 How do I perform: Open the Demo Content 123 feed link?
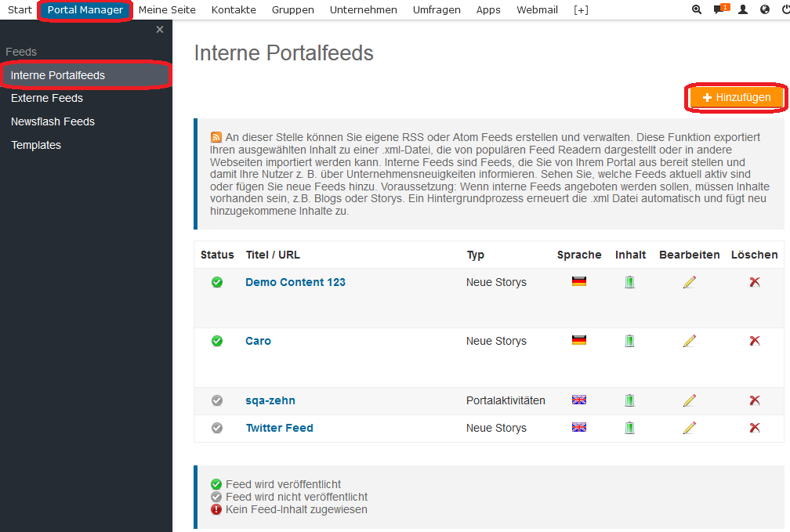click(295, 282)
